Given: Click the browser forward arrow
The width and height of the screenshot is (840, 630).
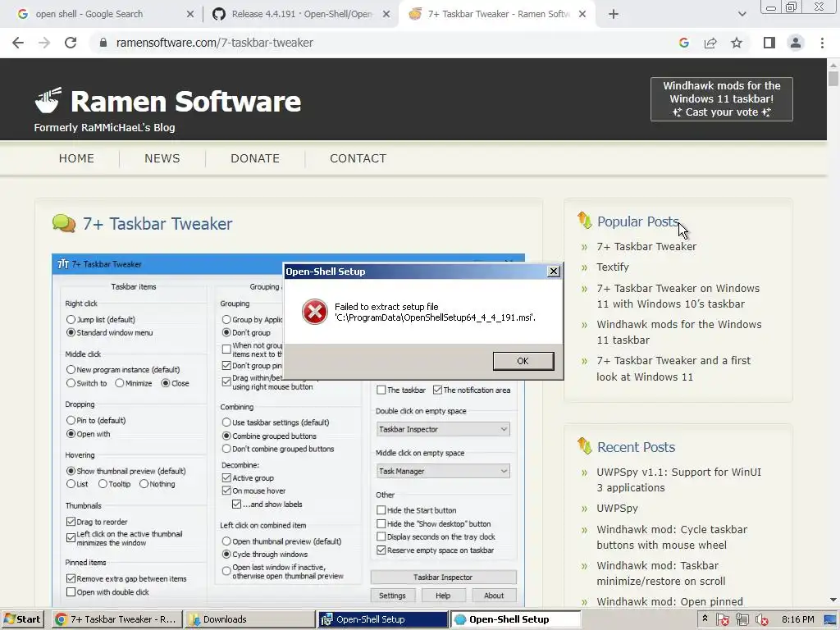Looking at the screenshot, I should 44,43.
